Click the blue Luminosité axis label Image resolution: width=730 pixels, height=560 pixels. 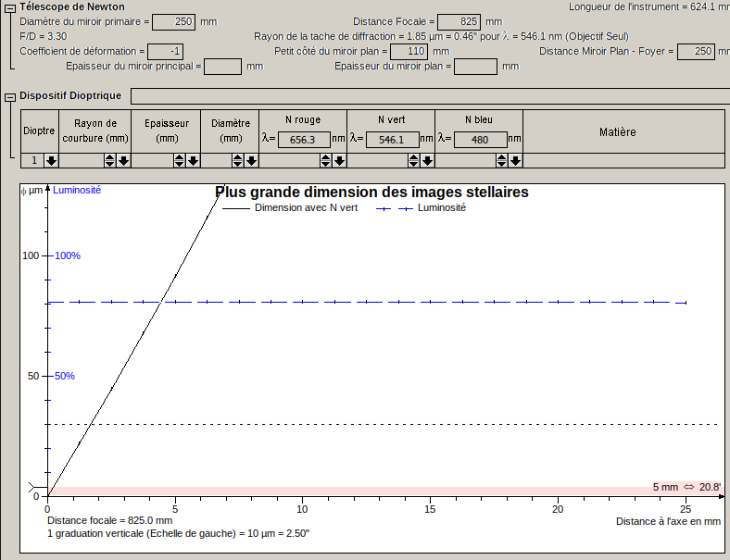point(77,191)
